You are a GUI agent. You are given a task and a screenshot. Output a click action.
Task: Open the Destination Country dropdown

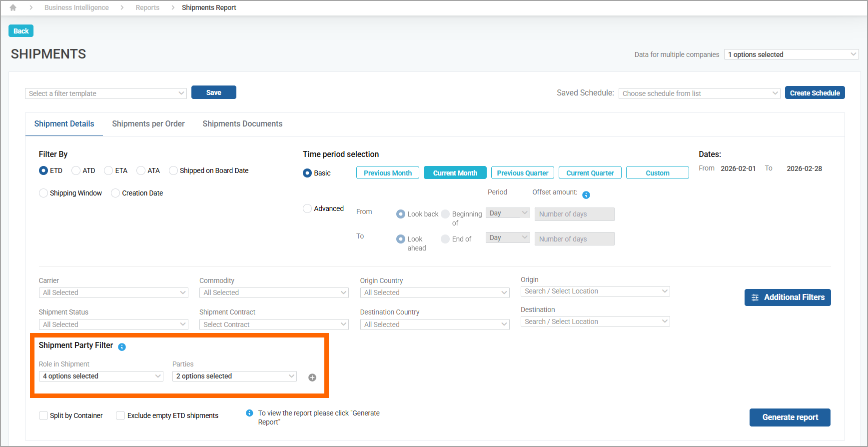pos(435,324)
